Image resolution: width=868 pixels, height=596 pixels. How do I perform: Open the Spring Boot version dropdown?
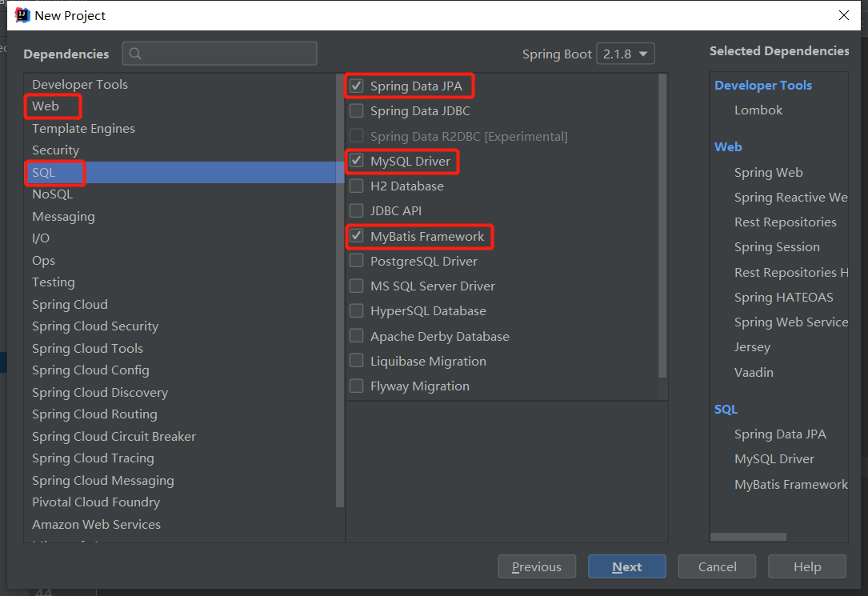coord(626,54)
